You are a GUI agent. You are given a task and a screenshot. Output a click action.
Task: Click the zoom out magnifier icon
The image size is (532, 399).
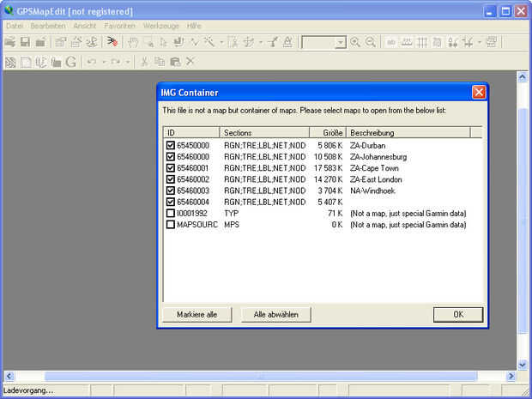click(371, 42)
